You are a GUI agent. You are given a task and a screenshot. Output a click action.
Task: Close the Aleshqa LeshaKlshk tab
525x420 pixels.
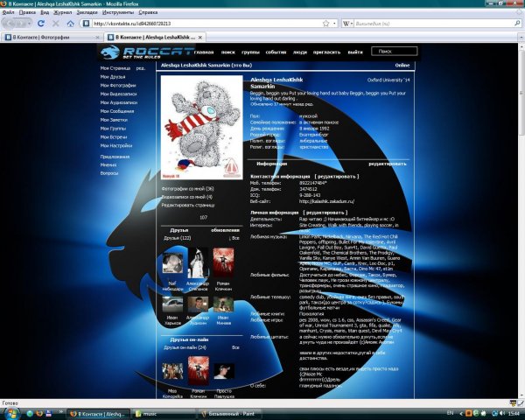(x=199, y=38)
